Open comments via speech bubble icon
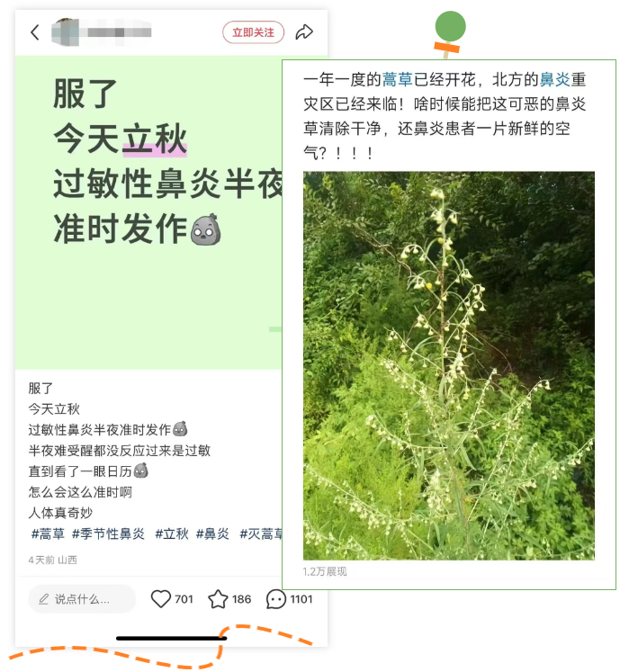The image size is (629, 672). pyautogui.click(x=275, y=599)
